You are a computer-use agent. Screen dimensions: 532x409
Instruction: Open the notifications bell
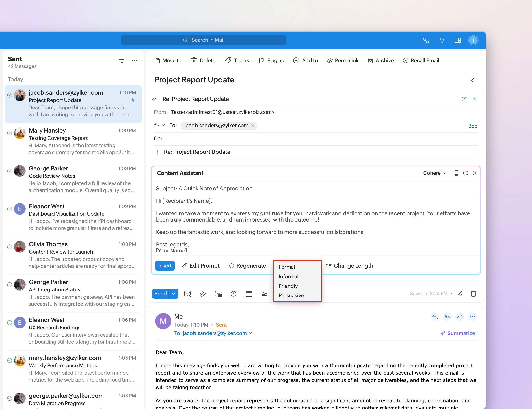(442, 40)
